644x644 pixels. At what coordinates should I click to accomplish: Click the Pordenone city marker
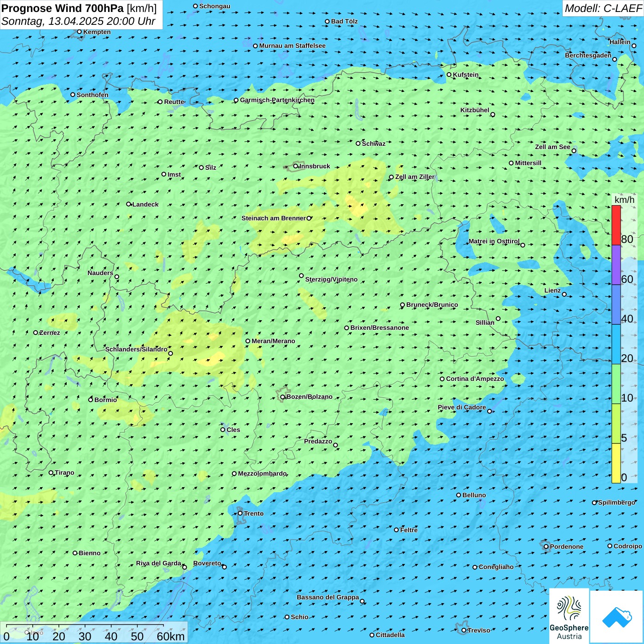(546, 546)
